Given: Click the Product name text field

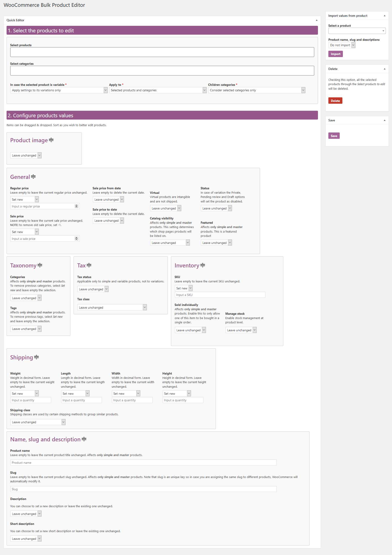Looking at the screenshot, I should (143, 463).
